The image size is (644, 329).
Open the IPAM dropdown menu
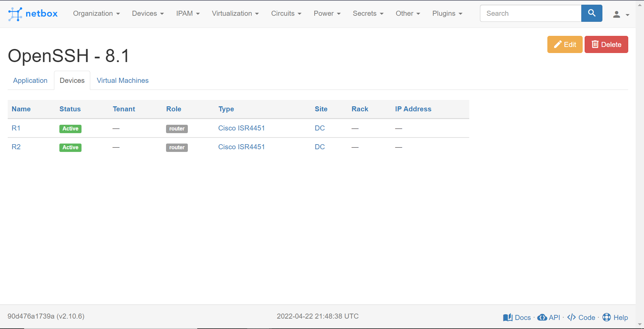pos(188,13)
